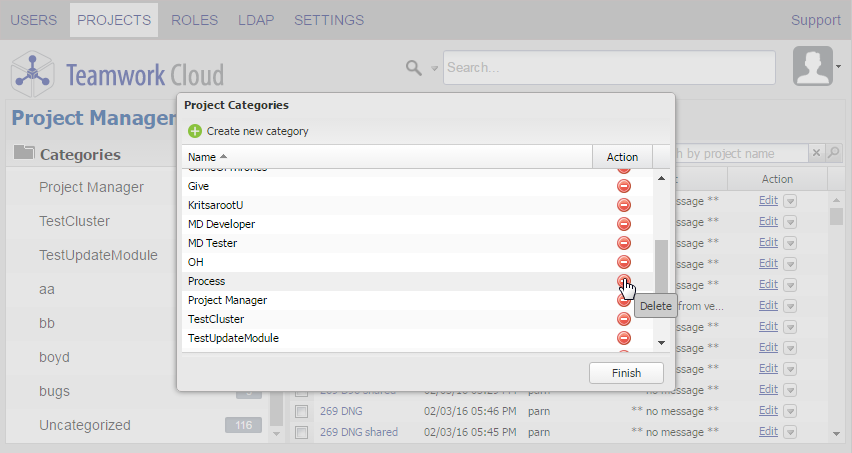The width and height of the screenshot is (852, 453).
Task: Focus the main Search input field
Action: click(609, 68)
